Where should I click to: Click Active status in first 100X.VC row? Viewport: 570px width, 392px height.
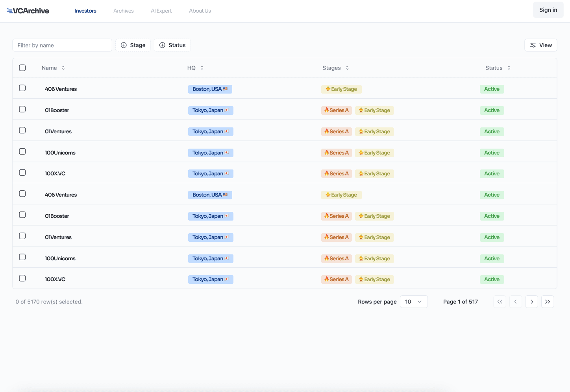pos(492,174)
